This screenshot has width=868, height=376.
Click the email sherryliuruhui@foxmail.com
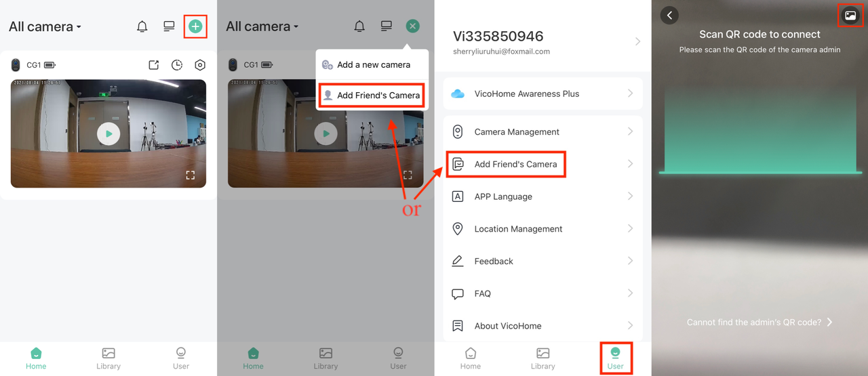tap(501, 51)
